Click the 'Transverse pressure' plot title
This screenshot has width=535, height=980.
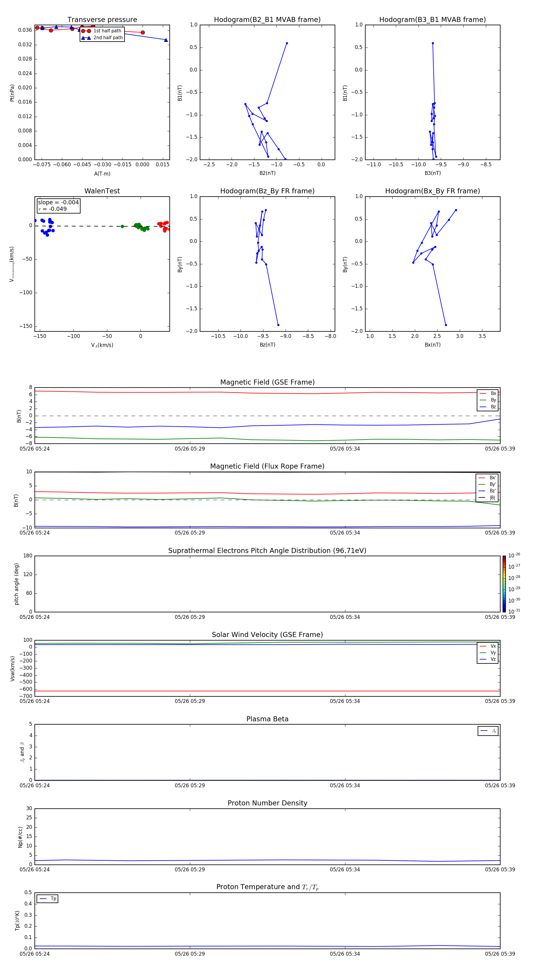click(102, 20)
